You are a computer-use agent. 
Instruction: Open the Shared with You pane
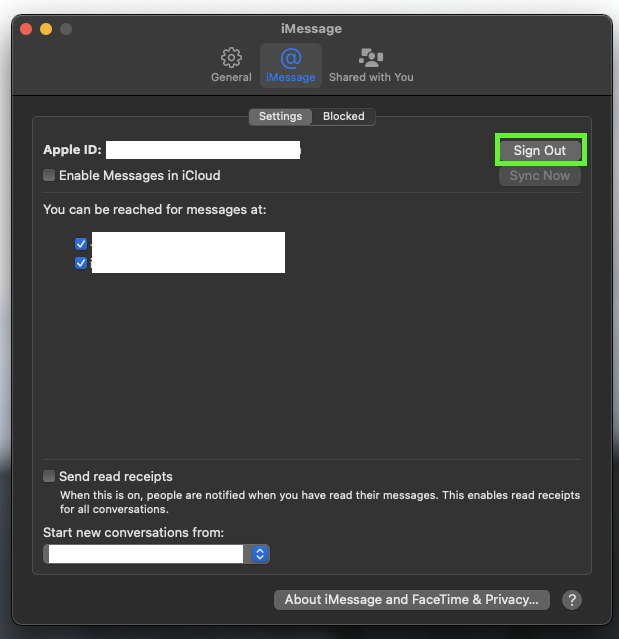371,65
